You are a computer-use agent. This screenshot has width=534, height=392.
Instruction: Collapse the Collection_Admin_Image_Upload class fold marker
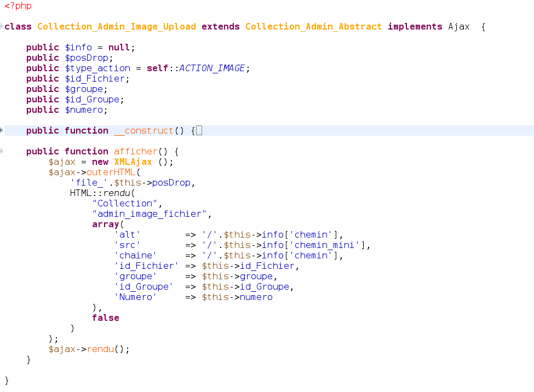click(2, 26)
